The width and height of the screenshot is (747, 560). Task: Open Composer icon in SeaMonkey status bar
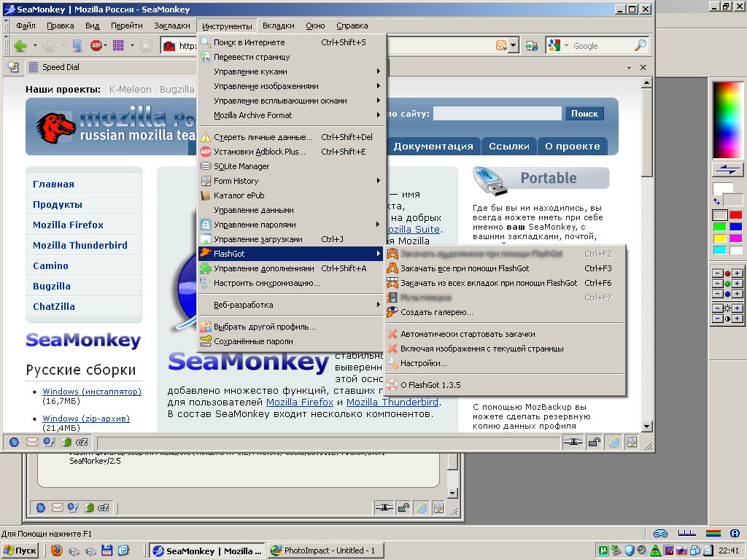click(x=49, y=443)
